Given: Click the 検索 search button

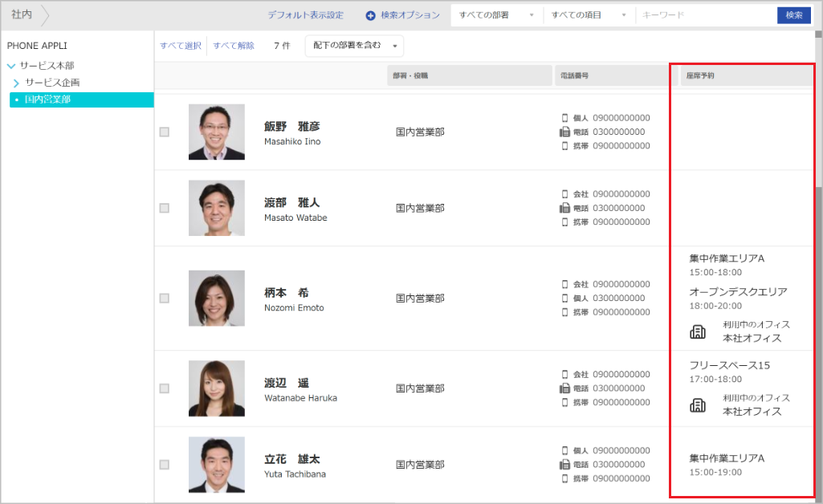Looking at the screenshot, I should click(x=793, y=14).
